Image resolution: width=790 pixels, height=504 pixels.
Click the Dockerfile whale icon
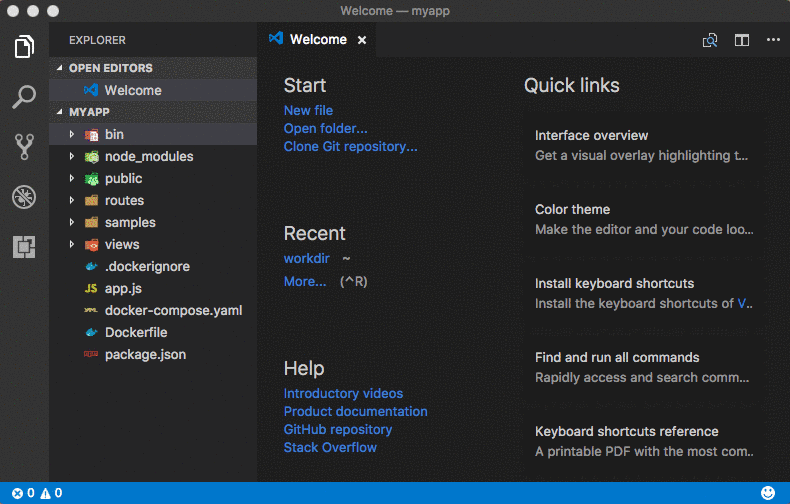91,333
